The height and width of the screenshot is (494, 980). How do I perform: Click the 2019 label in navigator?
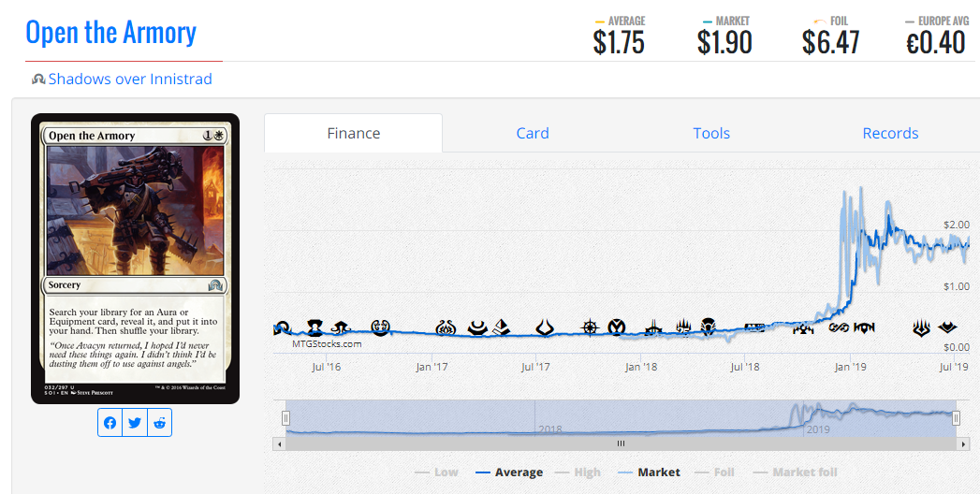818,429
